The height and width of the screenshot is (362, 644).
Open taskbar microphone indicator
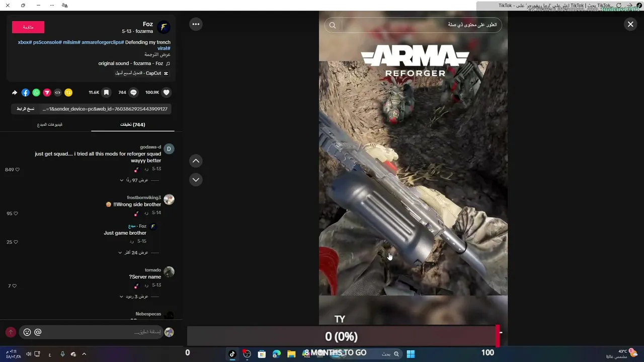tap(62, 354)
